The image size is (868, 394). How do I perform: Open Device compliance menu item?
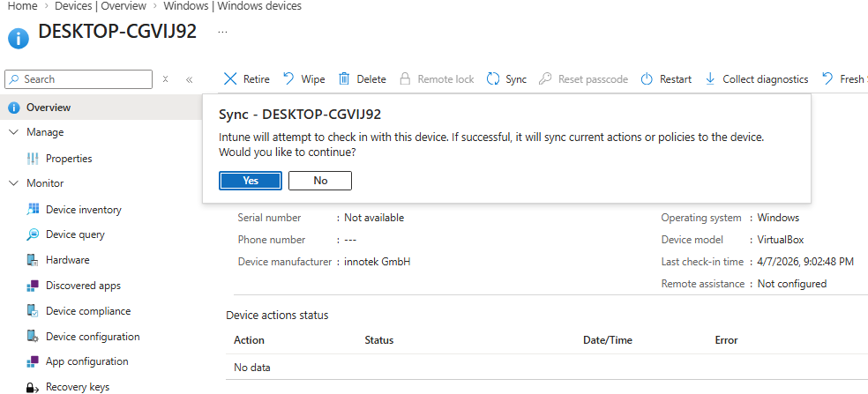click(x=87, y=311)
